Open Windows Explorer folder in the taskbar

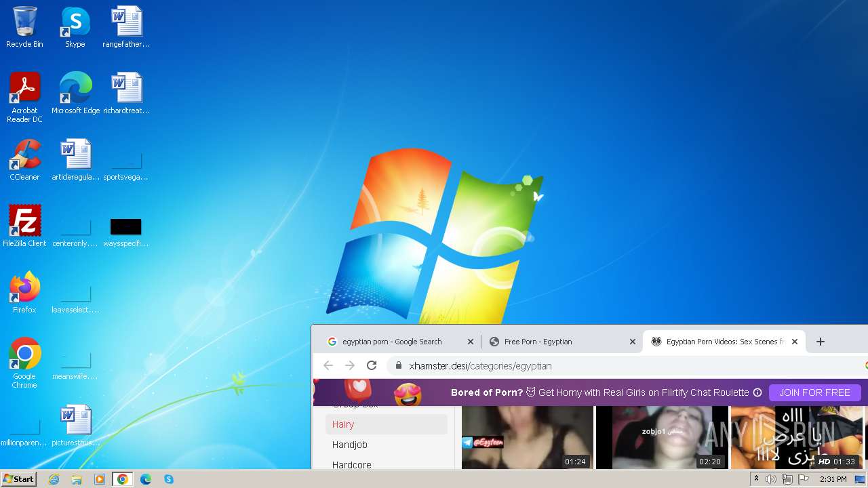(x=77, y=479)
